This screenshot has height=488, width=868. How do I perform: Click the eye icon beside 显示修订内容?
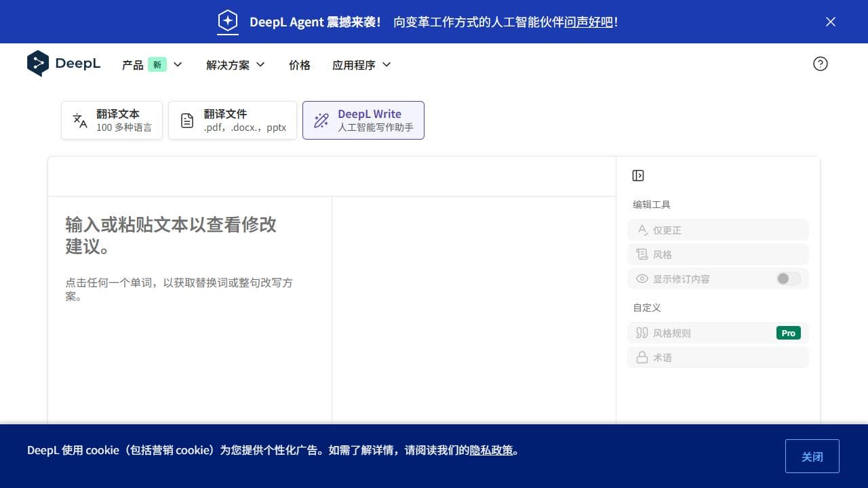click(642, 279)
